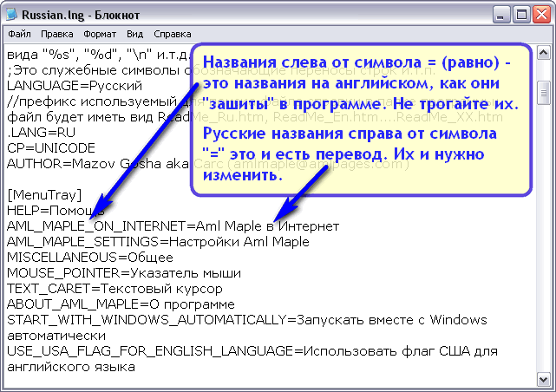Click the line CP=UNICODE
556x392 pixels.
pos(51,148)
